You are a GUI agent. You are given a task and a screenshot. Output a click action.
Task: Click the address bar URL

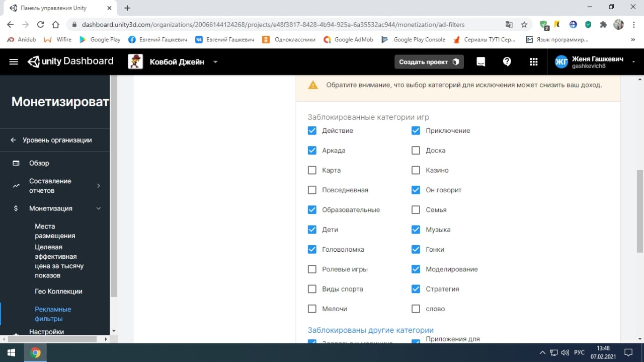[x=273, y=24]
